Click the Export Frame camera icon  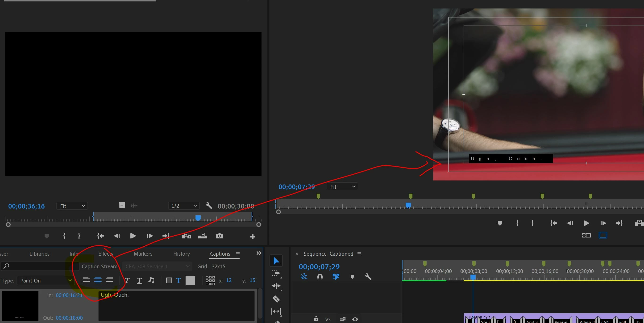(219, 236)
